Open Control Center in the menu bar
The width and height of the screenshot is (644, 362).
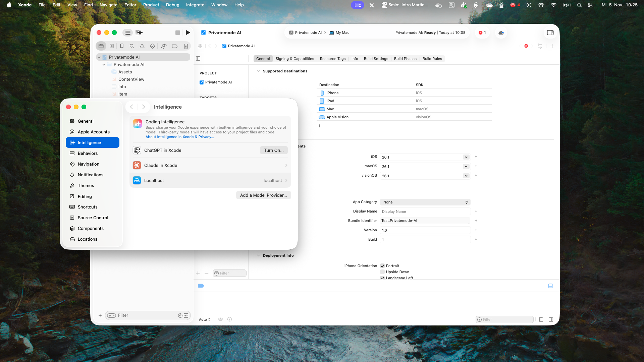click(590, 5)
